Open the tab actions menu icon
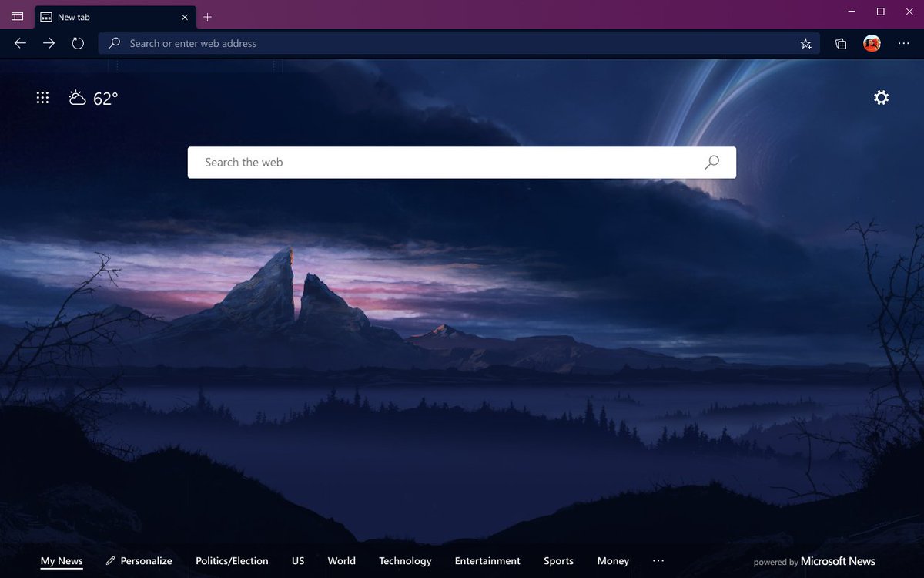This screenshot has height=578, width=924. (17, 16)
